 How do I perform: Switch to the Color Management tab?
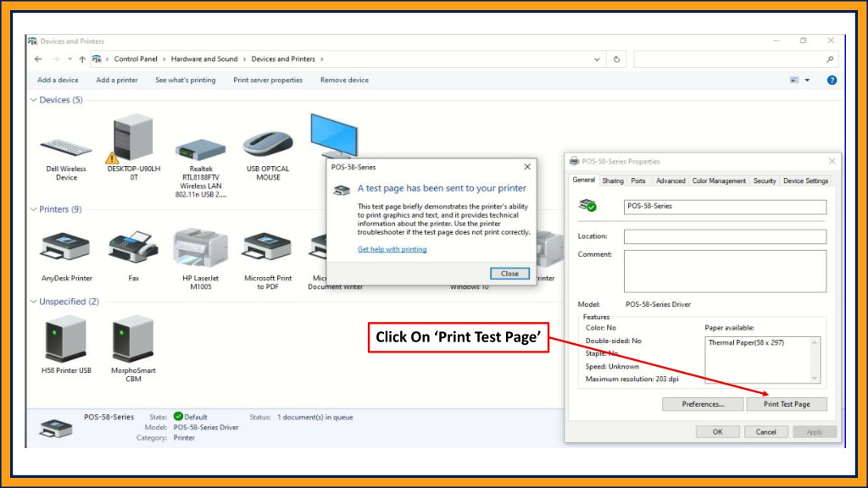click(x=719, y=181)
